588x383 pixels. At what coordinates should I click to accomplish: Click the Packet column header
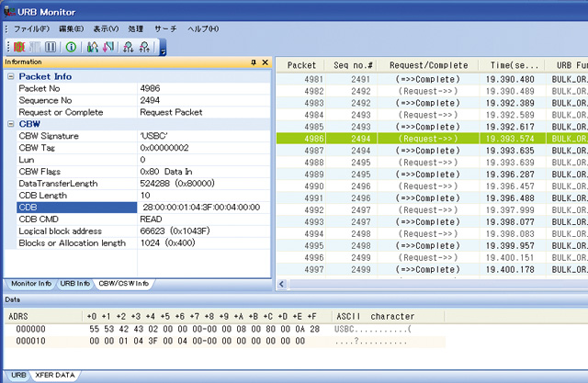coord(300,65)
